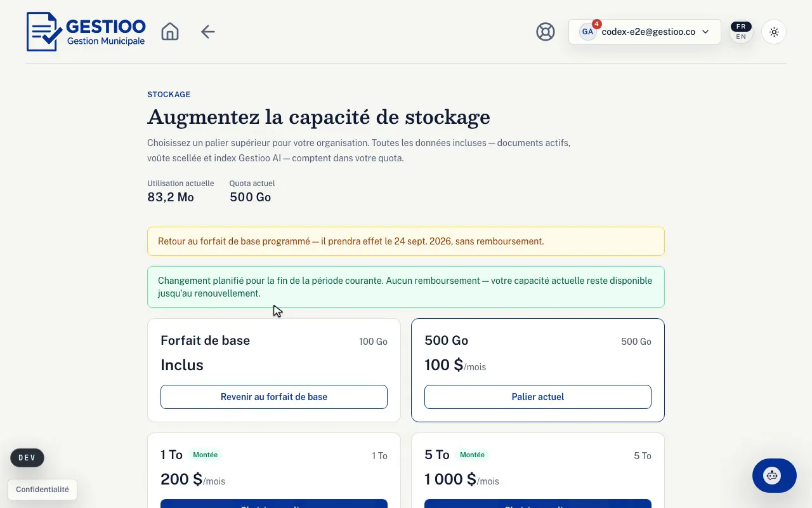The height and width of the screenshot is (508, 812).
Task: Click the Palier actuel button
Action: [x=538, y=397]
